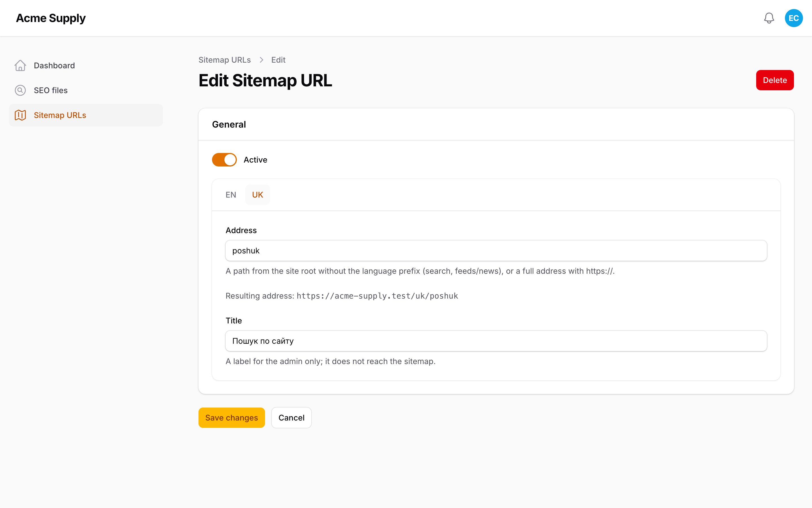Focus the Title input field
Screen dimensions: 812x508
(496, 341)
